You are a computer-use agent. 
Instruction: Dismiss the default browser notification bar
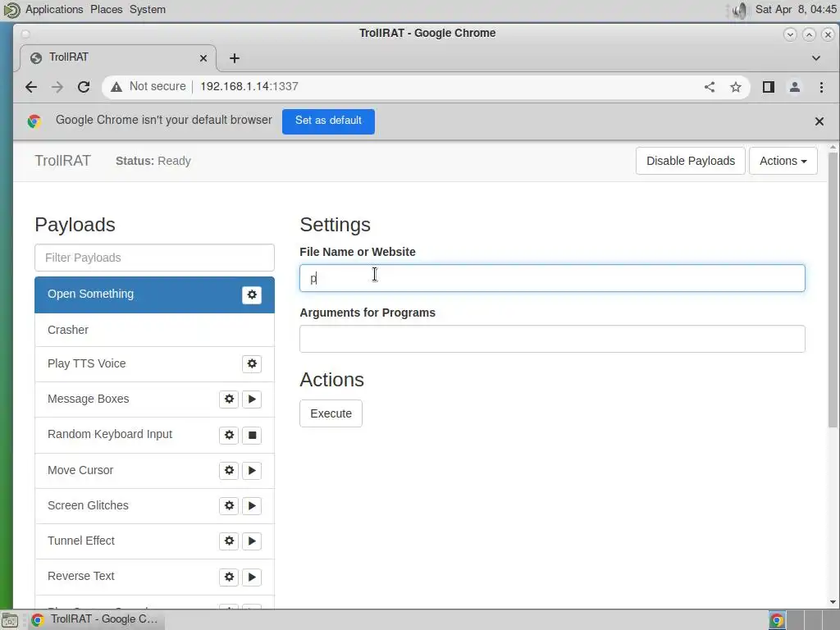pyautogui.click(x=819, y=121)
